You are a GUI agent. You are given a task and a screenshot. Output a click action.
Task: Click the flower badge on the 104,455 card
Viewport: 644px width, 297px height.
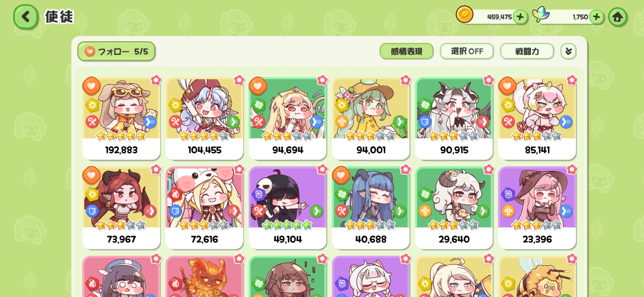[x=239, y=80]
